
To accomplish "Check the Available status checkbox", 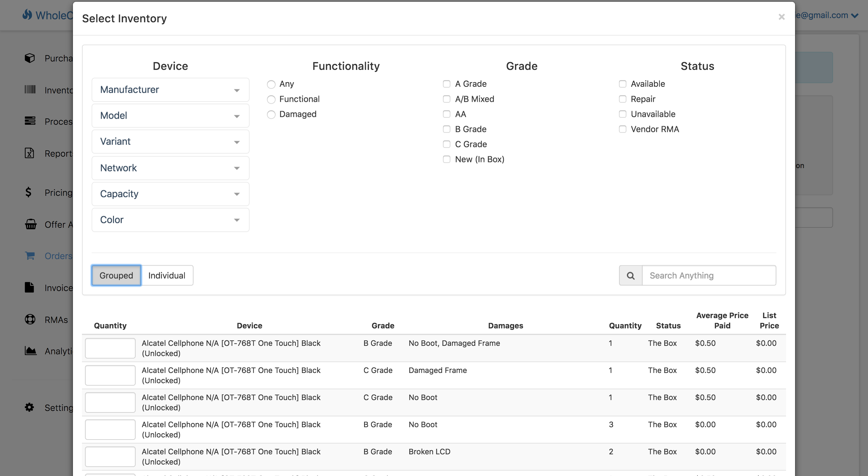I will 622,84.
